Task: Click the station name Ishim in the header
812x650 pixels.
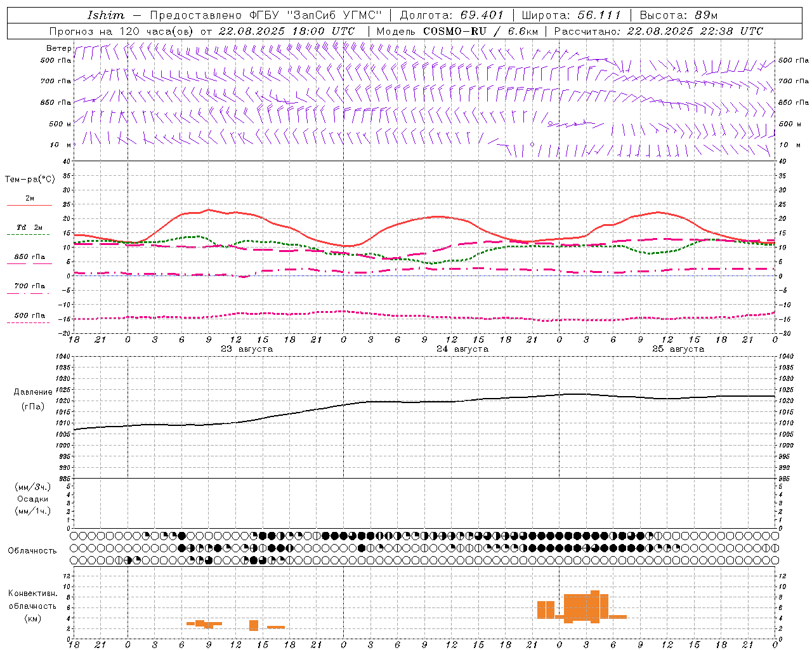Action: pyautogui.click(x=106, y=15)
